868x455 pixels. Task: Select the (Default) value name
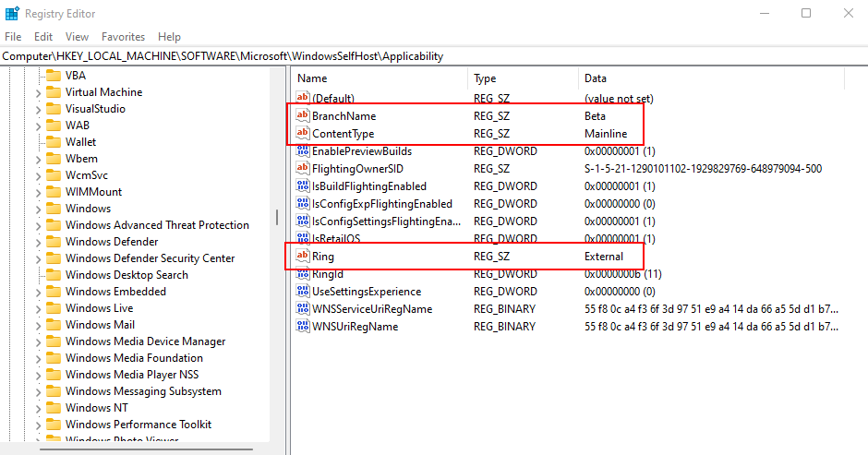click(332, 99)
